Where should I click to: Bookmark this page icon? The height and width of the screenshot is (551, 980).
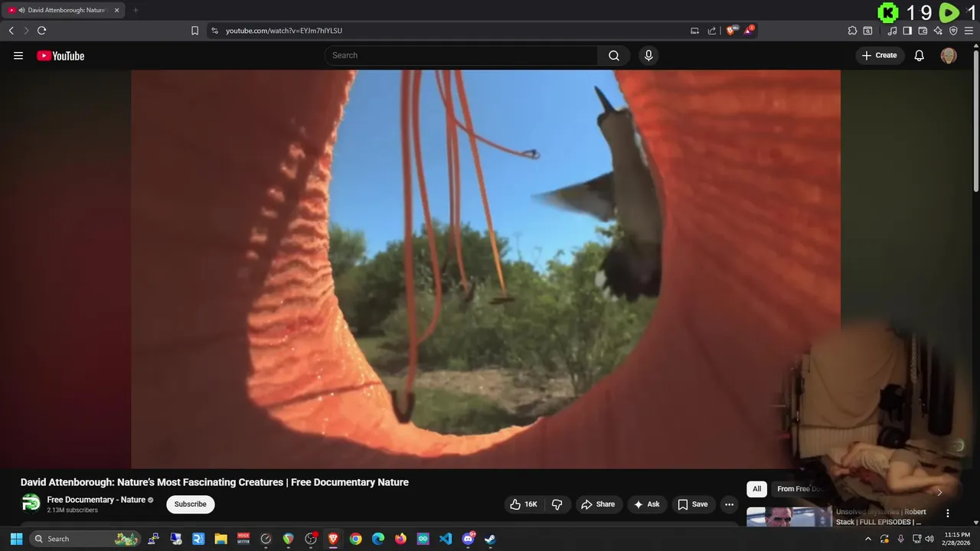[194, 31]
